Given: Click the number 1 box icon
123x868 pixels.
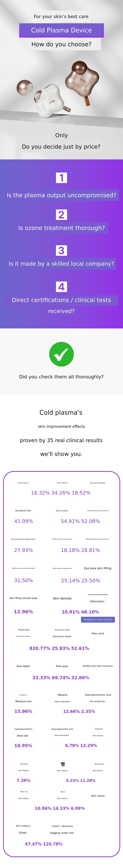Looking at the screenshot, I should 61,178.
